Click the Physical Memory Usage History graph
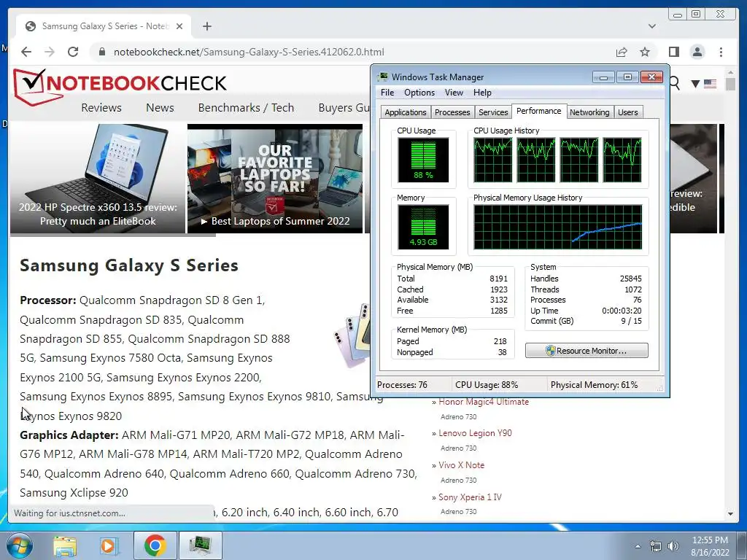This screenshot has width=747, height=560. (558, 227)
